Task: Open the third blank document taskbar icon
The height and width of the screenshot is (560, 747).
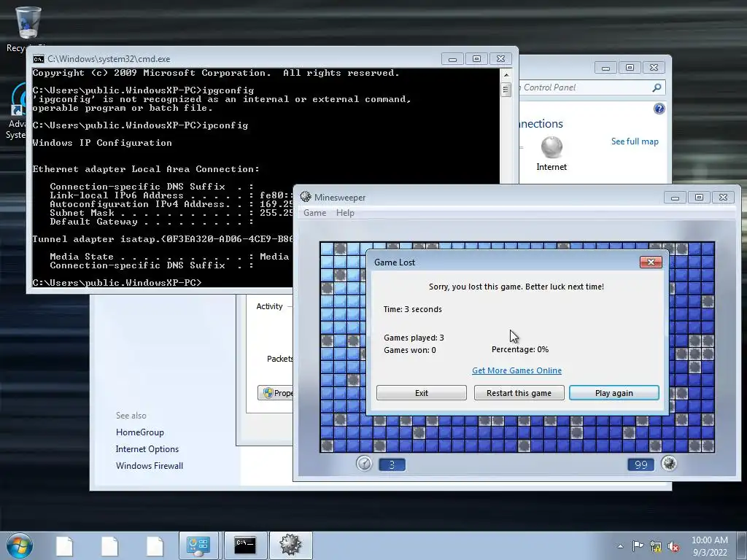Action: [x=155, y=545]
